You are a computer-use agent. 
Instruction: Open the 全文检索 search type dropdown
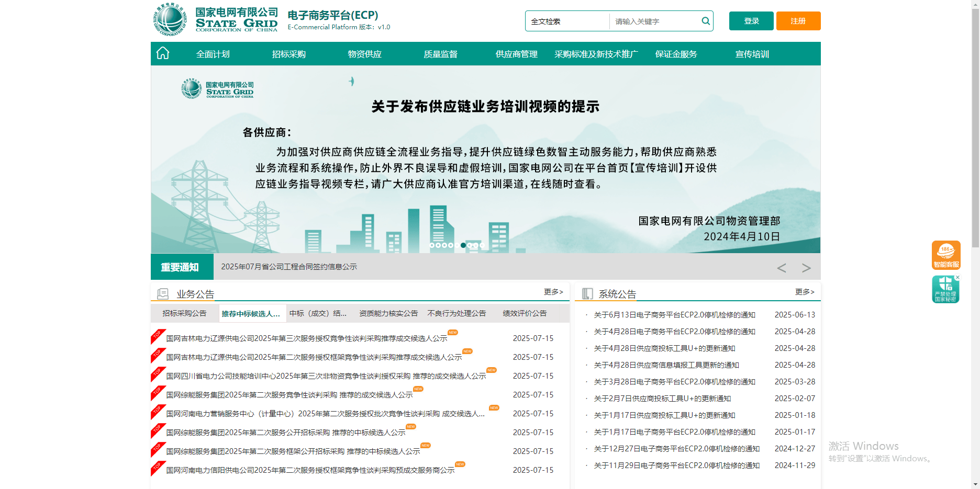point(567,21)
